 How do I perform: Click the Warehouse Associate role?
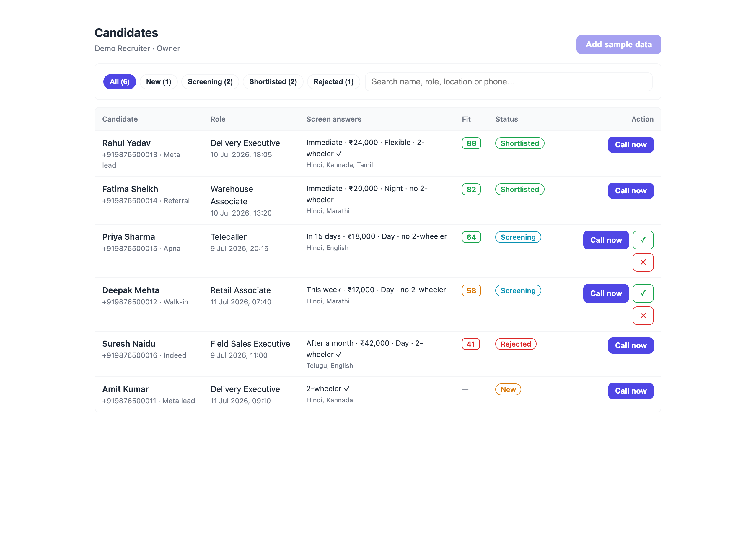coord(232,195)
